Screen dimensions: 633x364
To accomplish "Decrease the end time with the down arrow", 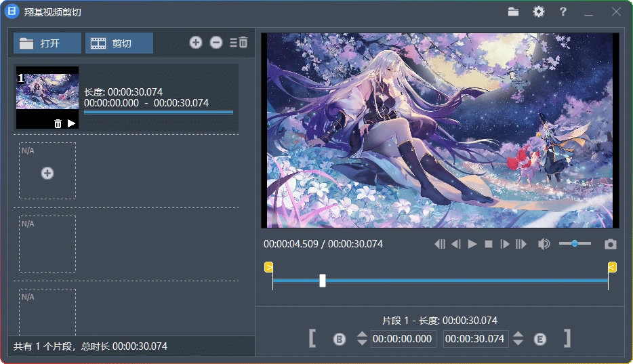I will click(x=518, y=342).
